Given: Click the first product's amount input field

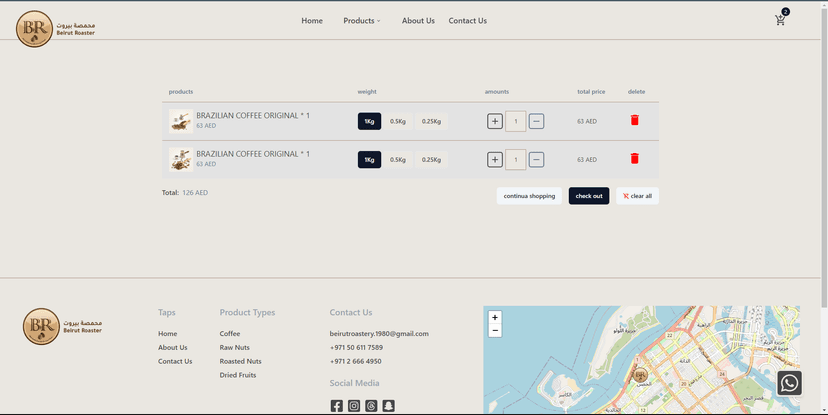Looking at the screenshot, I should [516, 121].
